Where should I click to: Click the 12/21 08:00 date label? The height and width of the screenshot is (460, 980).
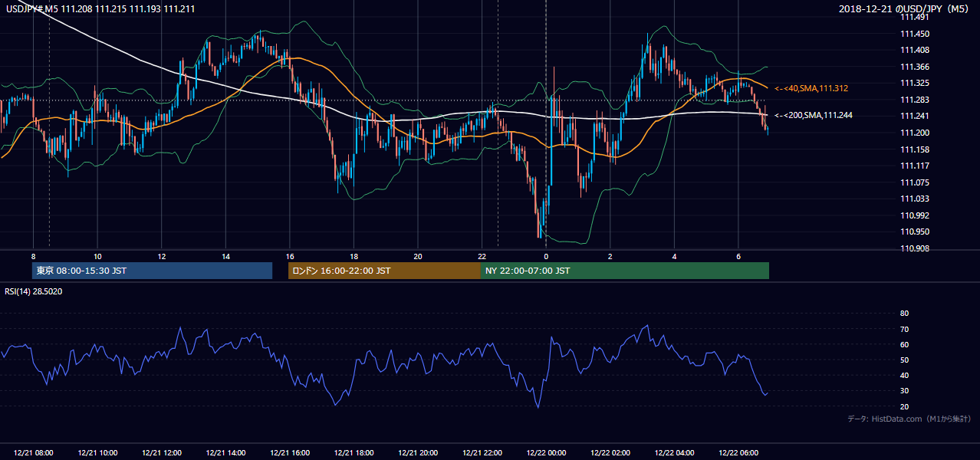tap(34, 453)
